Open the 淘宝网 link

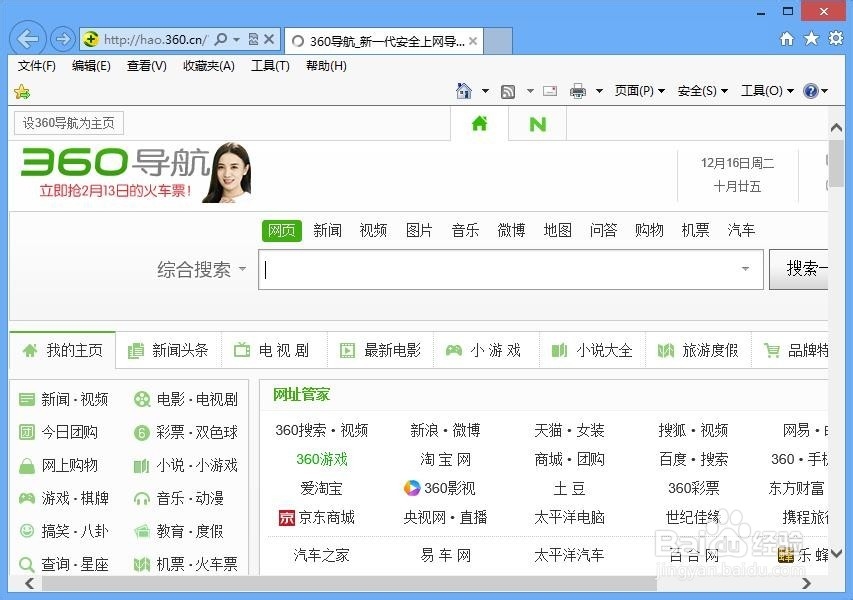[445, 459]
